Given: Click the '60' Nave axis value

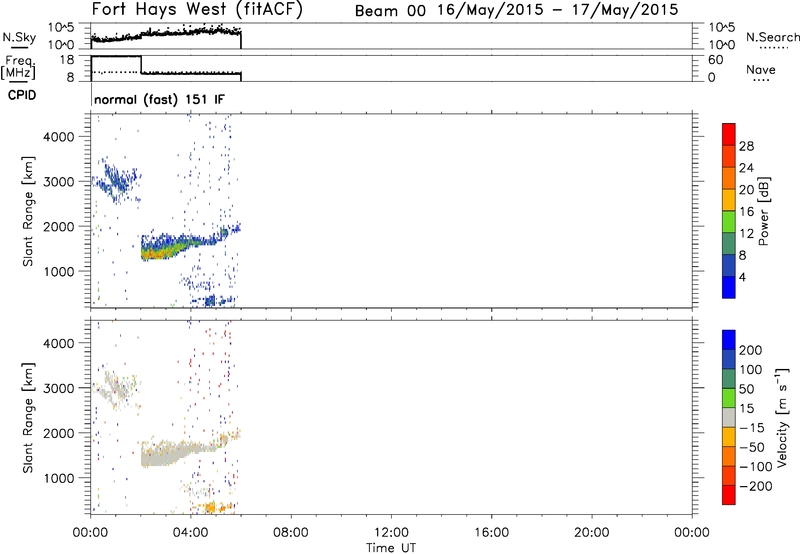Looking at the screenshot, I should point(715,60).
